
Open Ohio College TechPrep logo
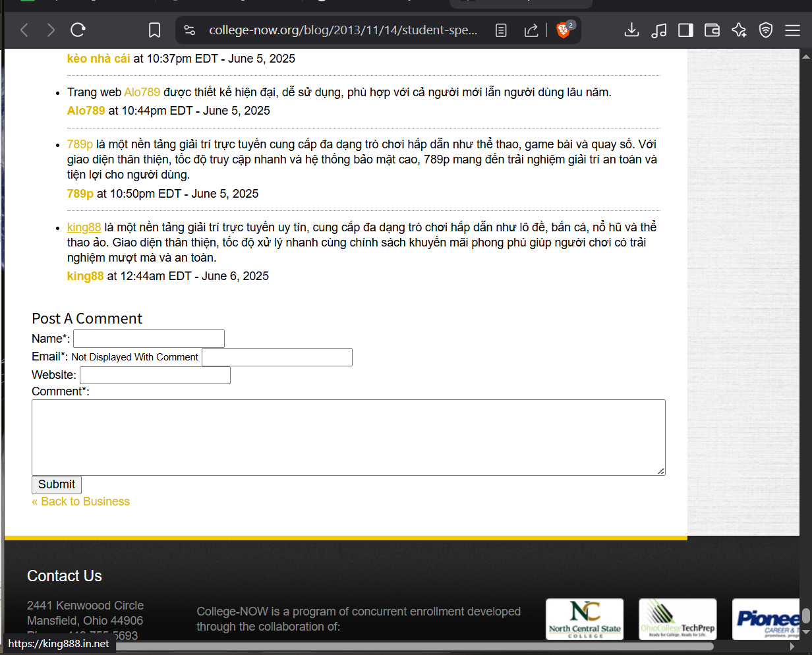678,619
